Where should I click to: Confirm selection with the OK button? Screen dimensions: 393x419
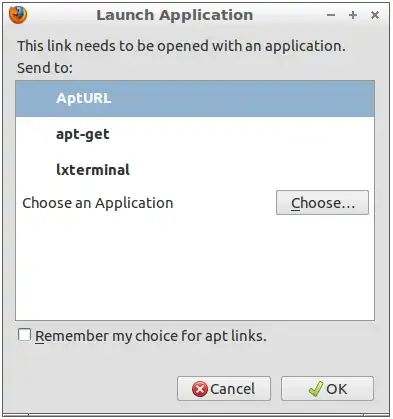[x=327, y=389]
